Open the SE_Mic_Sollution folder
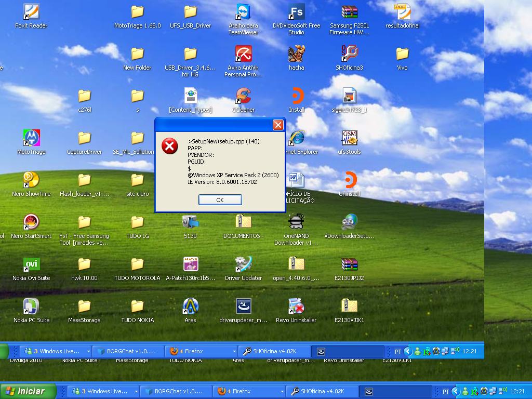 (x=137, y=138)
